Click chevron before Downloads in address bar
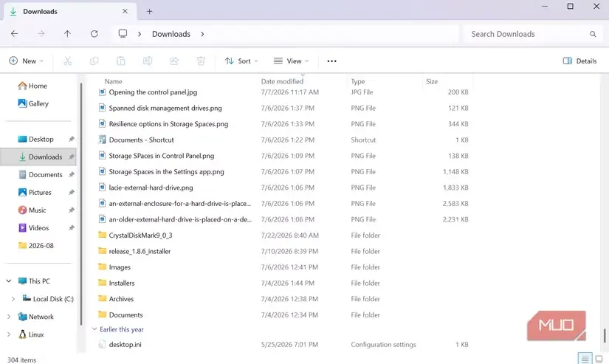Viewport: 609px width, 364px height. click(x=140, y=34)
